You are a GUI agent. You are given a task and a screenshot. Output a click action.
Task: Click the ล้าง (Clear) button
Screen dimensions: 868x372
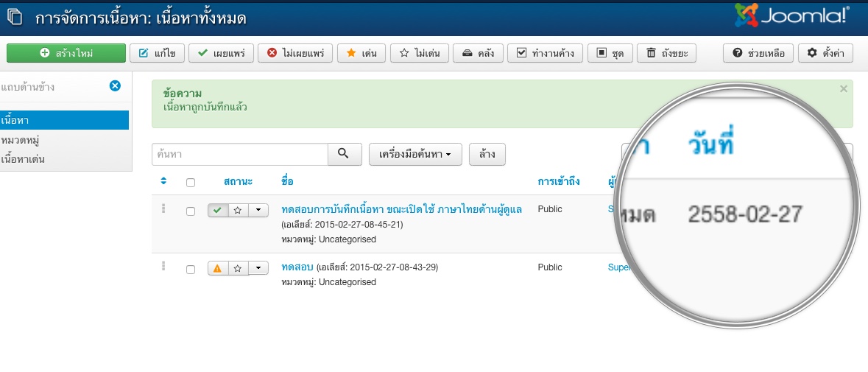pos(487,155)
